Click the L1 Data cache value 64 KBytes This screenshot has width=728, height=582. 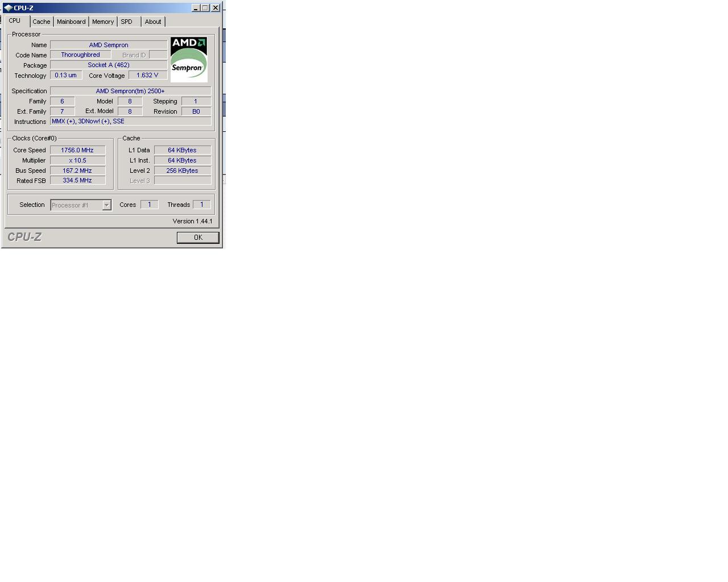(182, 150)
